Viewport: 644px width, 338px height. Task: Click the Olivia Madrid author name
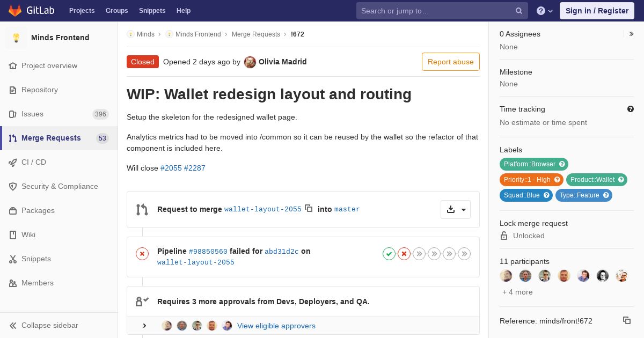click(283, 62)
